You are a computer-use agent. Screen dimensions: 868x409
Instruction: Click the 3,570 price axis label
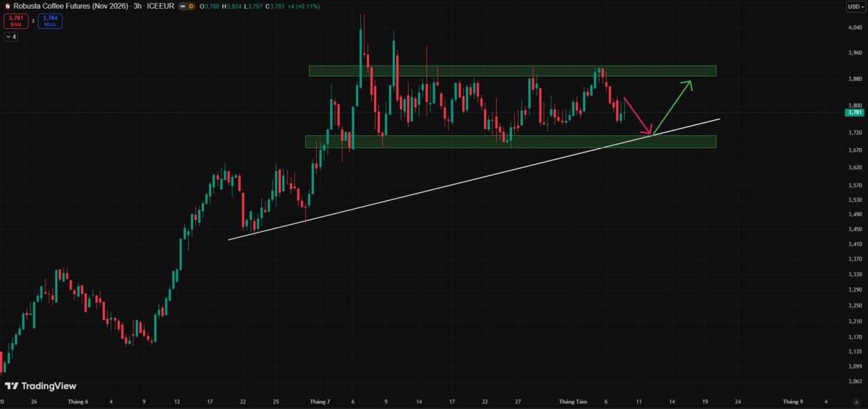[x=855, y=185]
